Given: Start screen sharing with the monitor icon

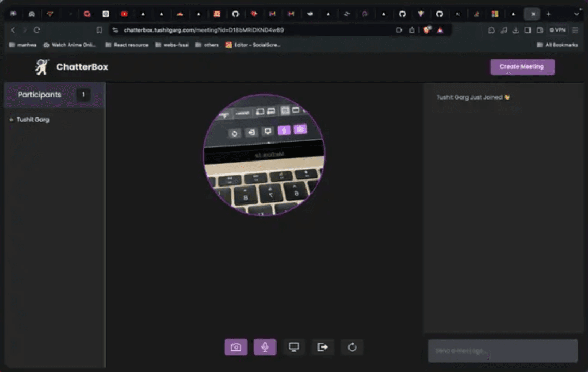Looking at the screenshot, I should (294, 347).
